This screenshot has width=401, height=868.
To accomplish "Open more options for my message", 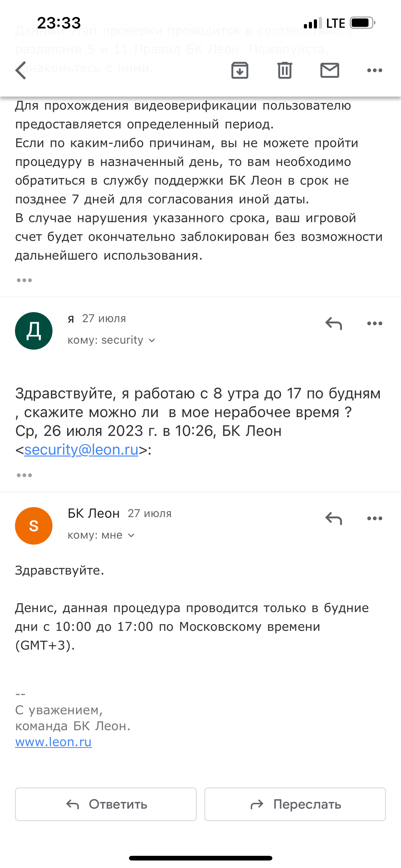I will pyautogui.click(x=374, y=323).
